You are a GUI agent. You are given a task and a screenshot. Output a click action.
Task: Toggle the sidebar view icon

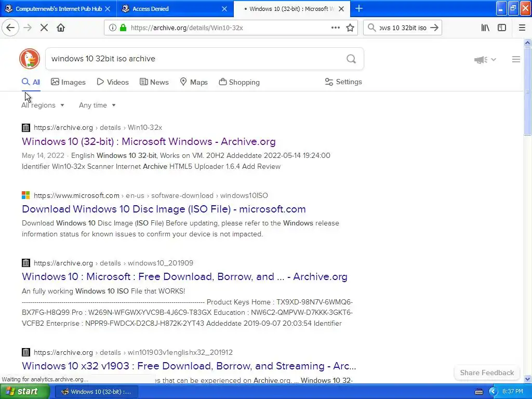502,28
